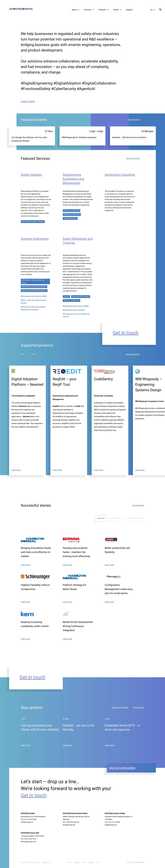Click View all events link
Viewport: 165px width, 868px height.
coord(133,120)
